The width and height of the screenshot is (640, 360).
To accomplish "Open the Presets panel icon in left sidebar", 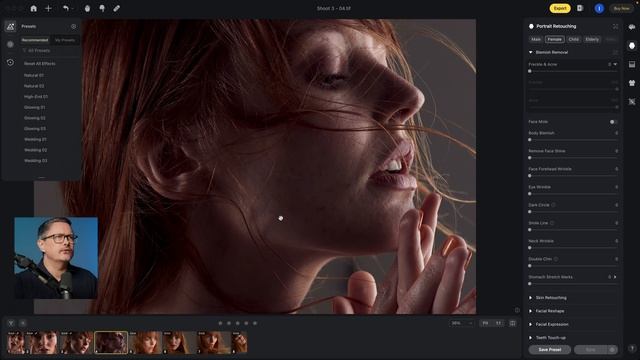I will tap(11, 27).
